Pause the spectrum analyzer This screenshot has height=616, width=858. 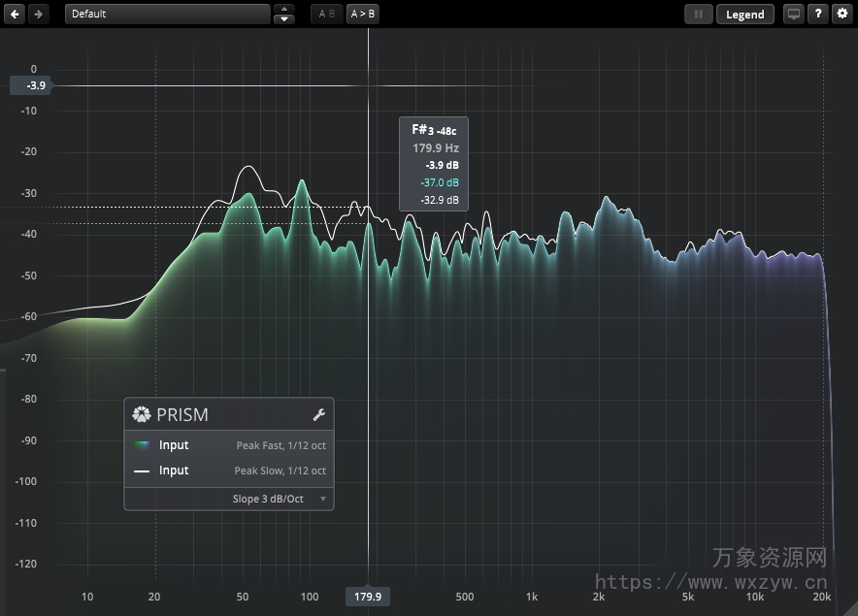pyautogui.click(x=698, y=14)
